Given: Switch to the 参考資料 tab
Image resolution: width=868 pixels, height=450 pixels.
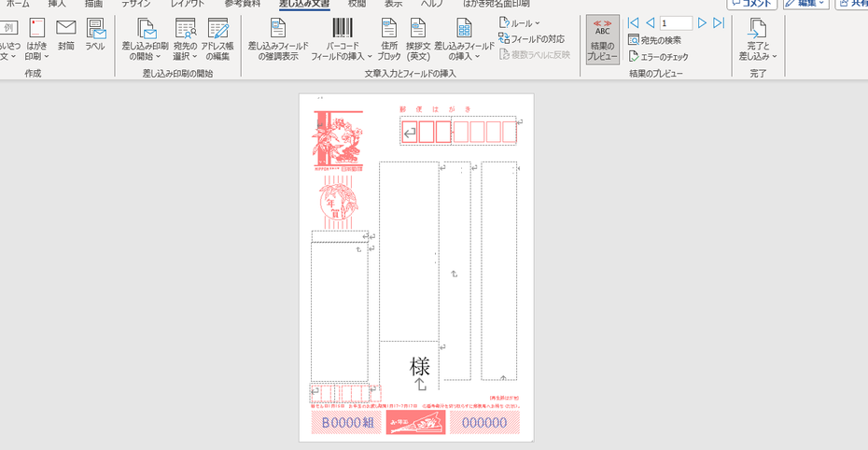Looking at the screenshot, I should pos(243,4).
